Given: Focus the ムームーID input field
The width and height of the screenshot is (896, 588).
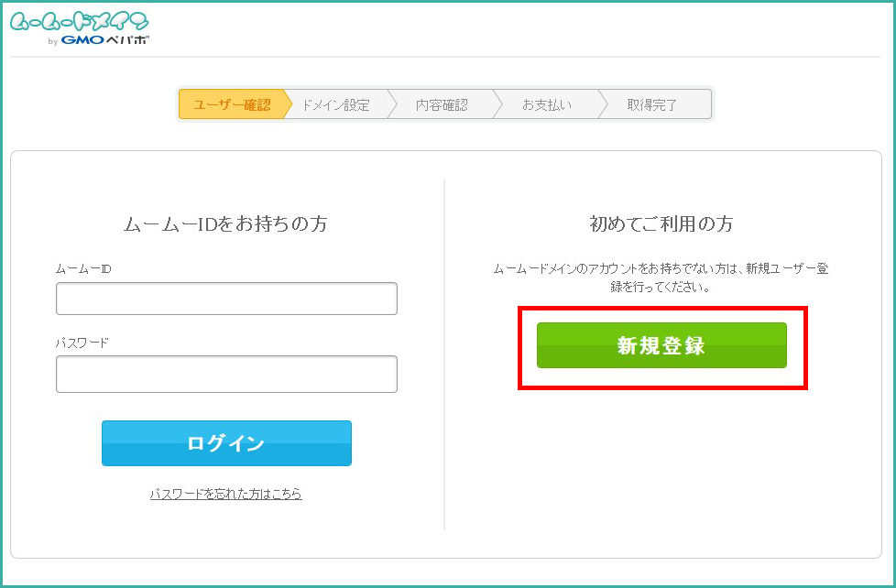Looking at the screenshot, I should [226, 299].
